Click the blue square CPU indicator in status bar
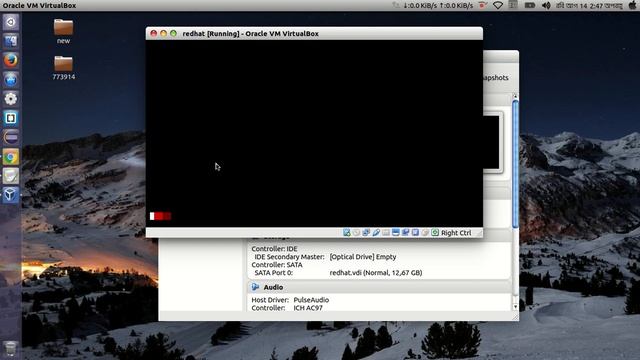 click(415, 233)
